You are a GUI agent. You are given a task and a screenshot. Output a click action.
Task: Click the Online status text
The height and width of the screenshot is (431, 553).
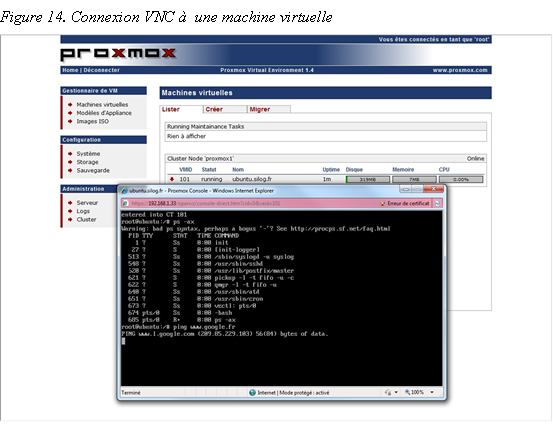(475, 159)
